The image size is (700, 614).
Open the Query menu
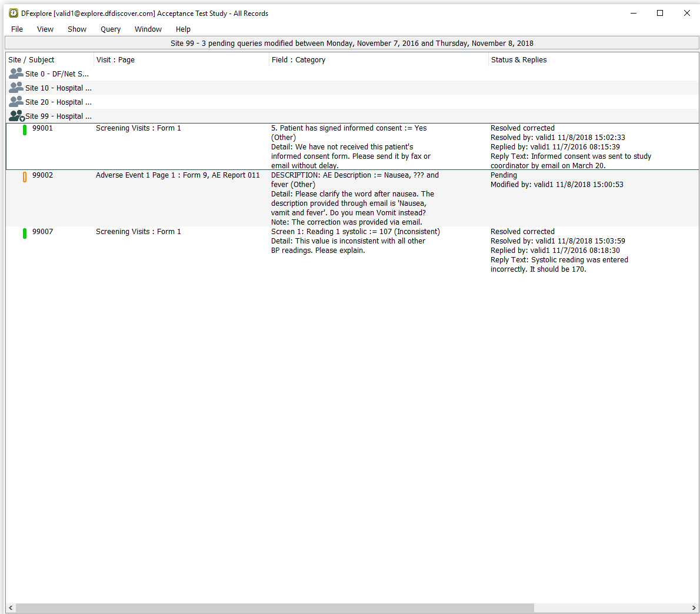point(110,29)
